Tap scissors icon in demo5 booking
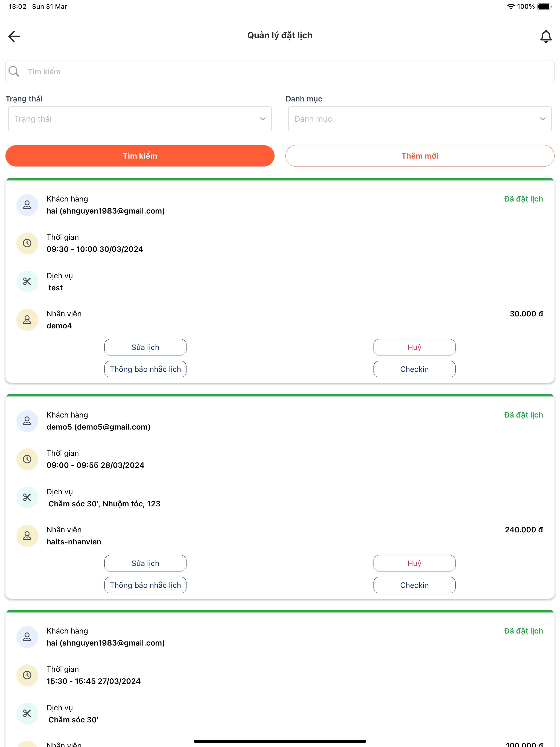 click(27, 497)
